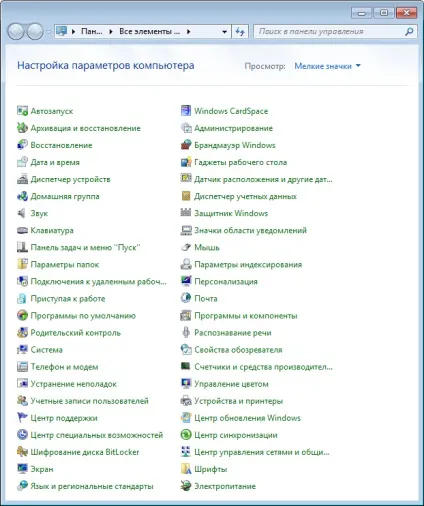The width and height of the screenshot is (424, 506).
Task: Expand the arrow after the computer icon
Action: pos(73,32)
